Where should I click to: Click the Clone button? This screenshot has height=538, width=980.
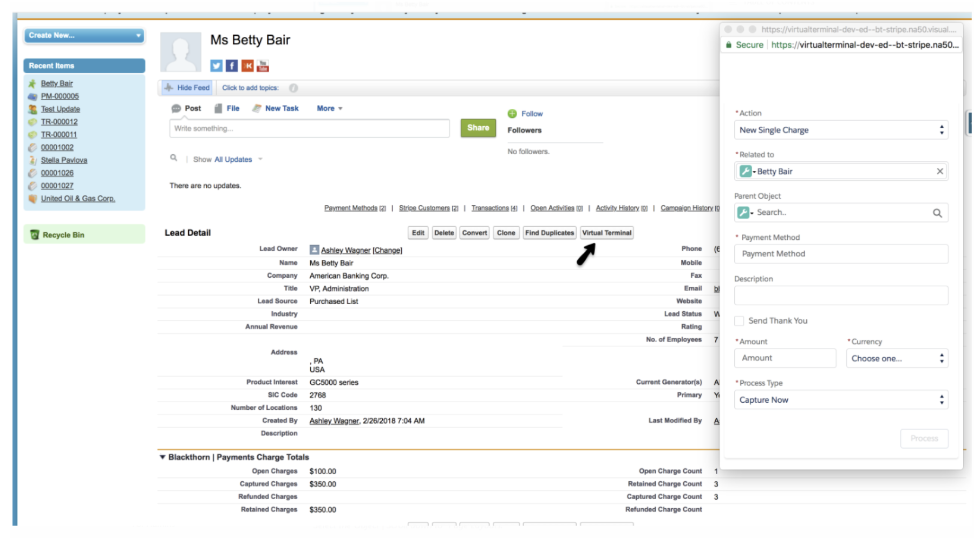[506, 233]
